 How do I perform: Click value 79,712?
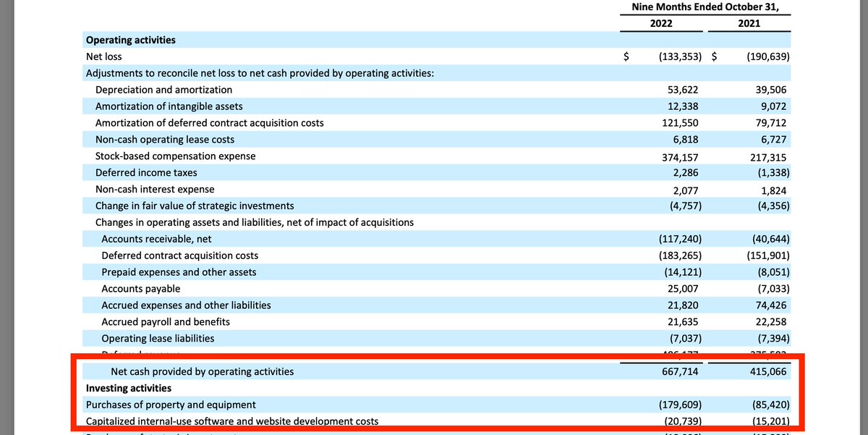click(770, 123)
